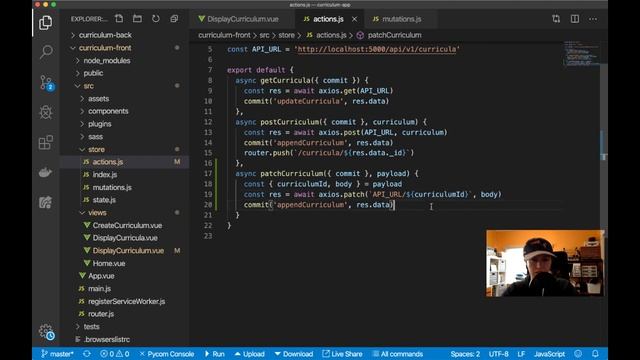Click the Split Editor icon

tap(575, 19)
